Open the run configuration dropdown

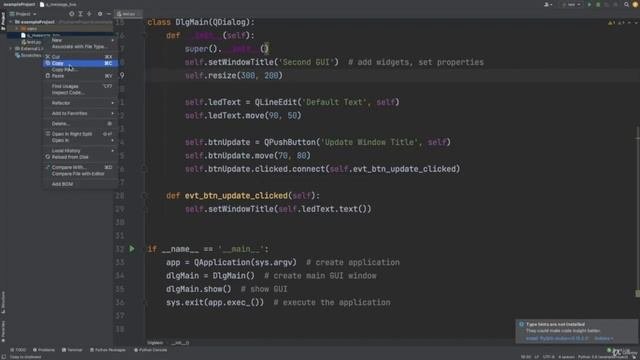571,4
